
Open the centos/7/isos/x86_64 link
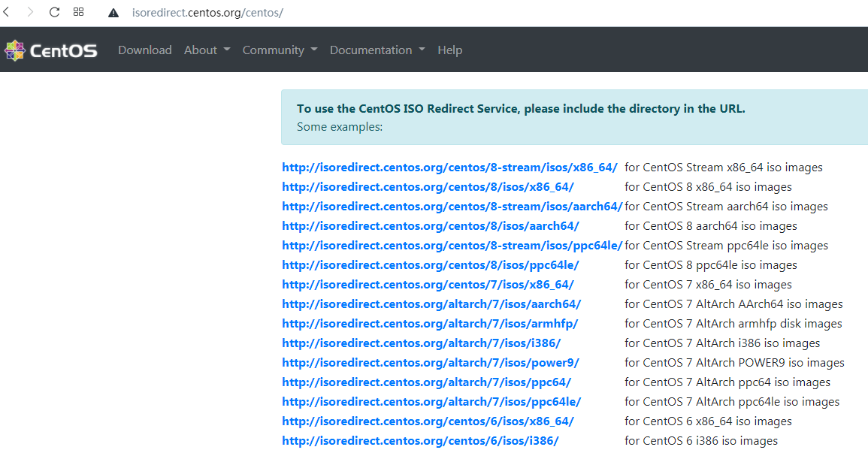[428, 285]
